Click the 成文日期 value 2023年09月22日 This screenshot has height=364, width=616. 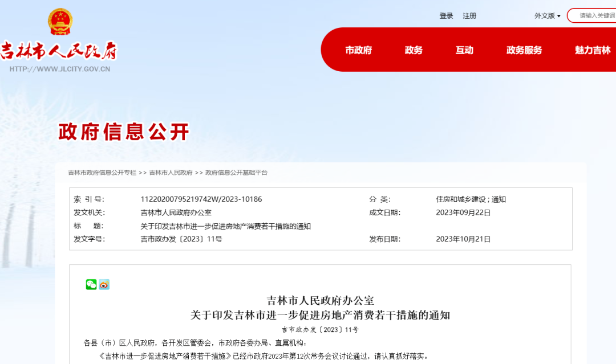point(463,212)
